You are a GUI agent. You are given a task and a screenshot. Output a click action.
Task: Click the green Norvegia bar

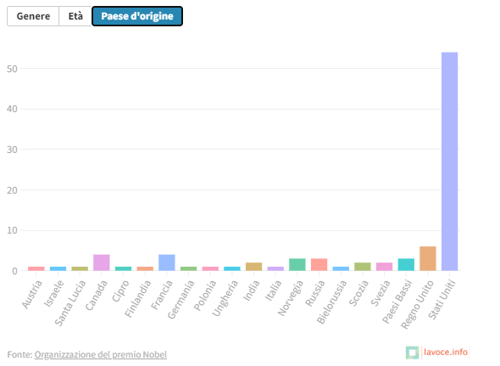click(297, 264)
